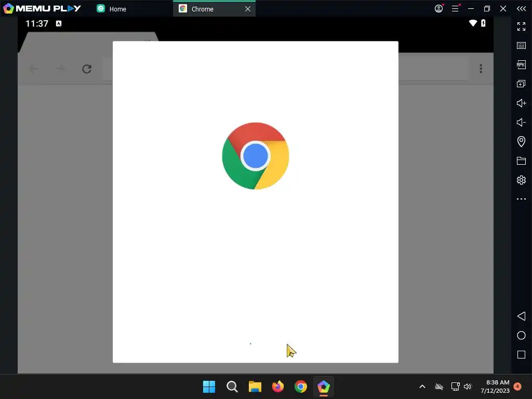Image resolution: width=532 pixels, height=399 pixels.
Task: Open MEmu settings gear
Action: pos(521,180)
